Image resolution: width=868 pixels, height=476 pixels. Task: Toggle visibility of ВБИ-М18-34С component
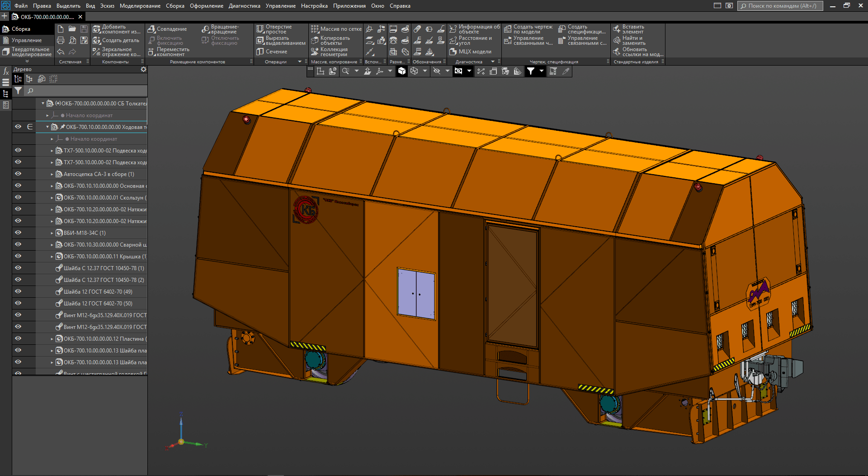pyautogui.click(x=18, y=233)
